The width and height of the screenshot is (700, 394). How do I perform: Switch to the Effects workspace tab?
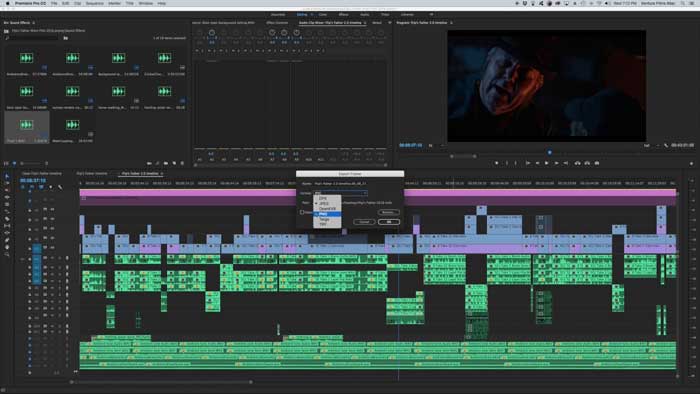tap(343, 15)
